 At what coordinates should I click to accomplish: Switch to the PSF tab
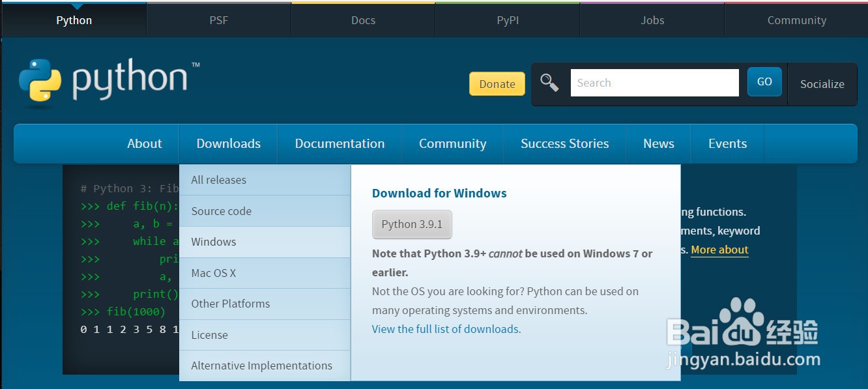(x=218, y=20)
